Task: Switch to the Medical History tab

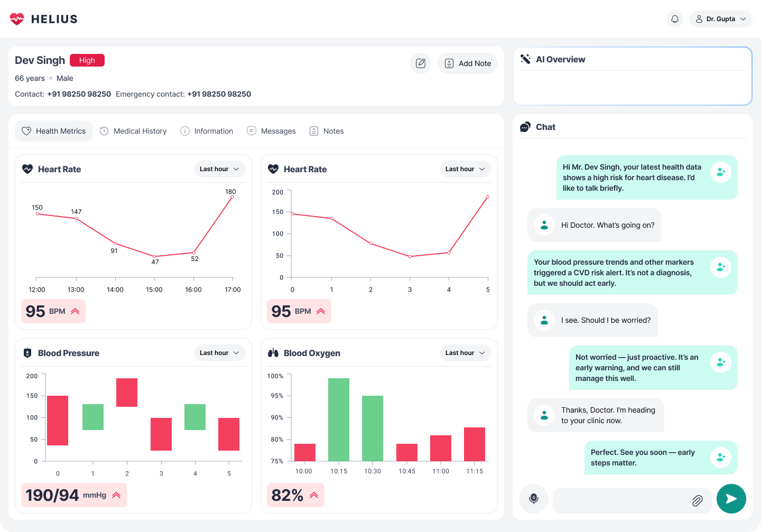Action: [133, 131]
